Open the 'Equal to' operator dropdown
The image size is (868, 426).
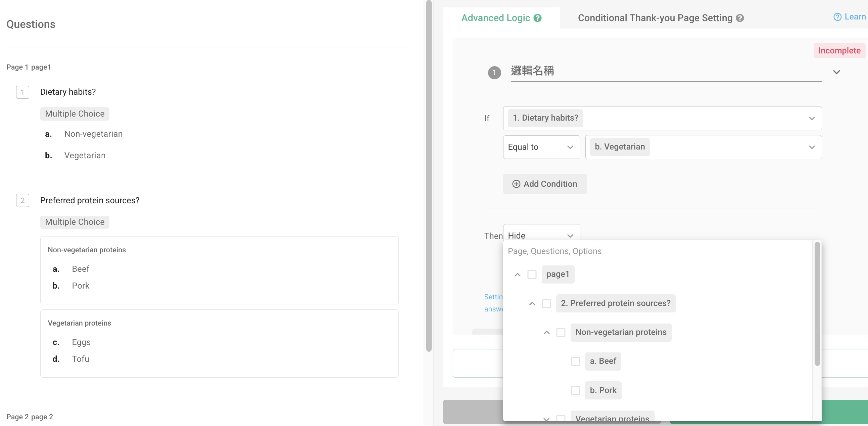click(541, 147)
